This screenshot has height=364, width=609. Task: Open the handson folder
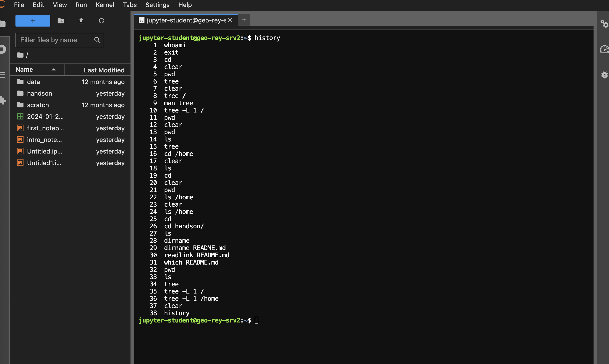(40, 93)
